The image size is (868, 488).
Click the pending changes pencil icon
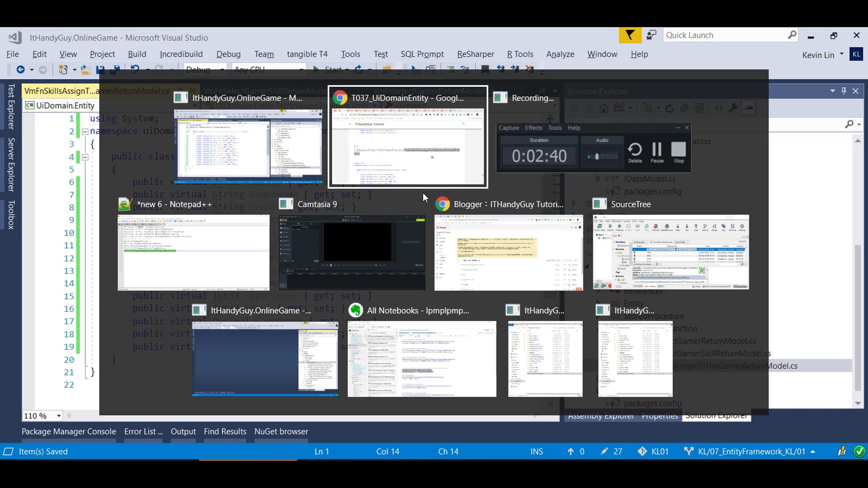pos(604,451)
